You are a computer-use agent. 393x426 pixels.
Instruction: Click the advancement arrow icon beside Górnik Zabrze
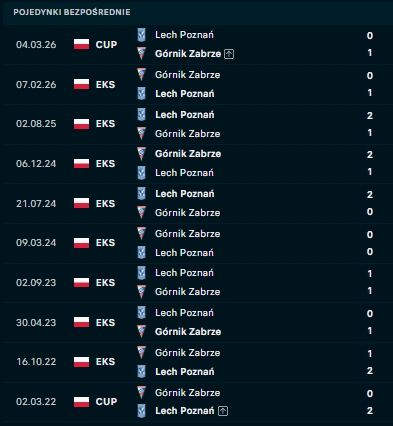[x=229, y=54]
